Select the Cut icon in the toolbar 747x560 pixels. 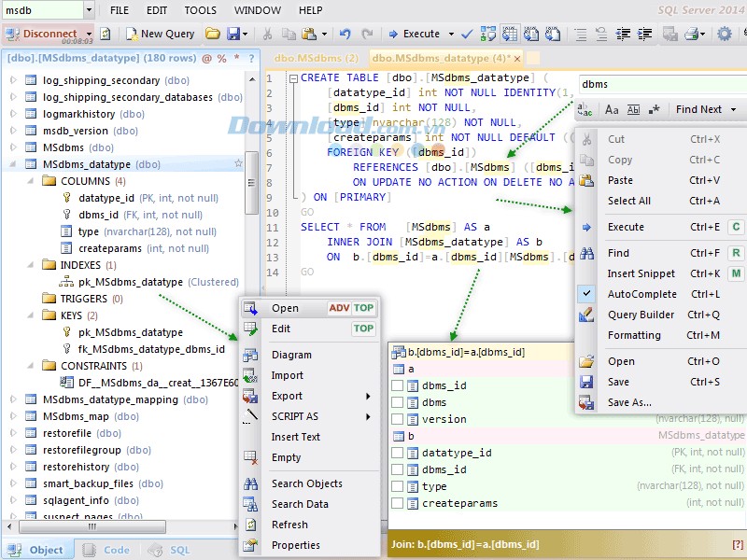point(269,35)
